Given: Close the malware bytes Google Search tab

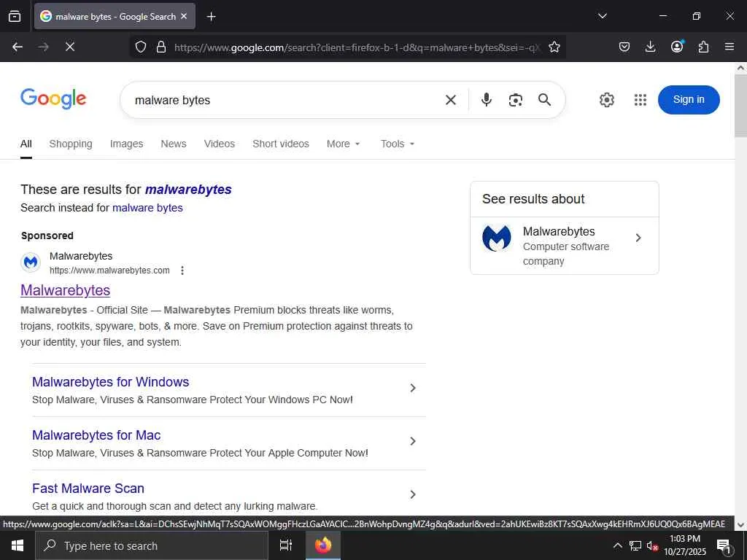Looking at the screenshot, I should point(184,16).
